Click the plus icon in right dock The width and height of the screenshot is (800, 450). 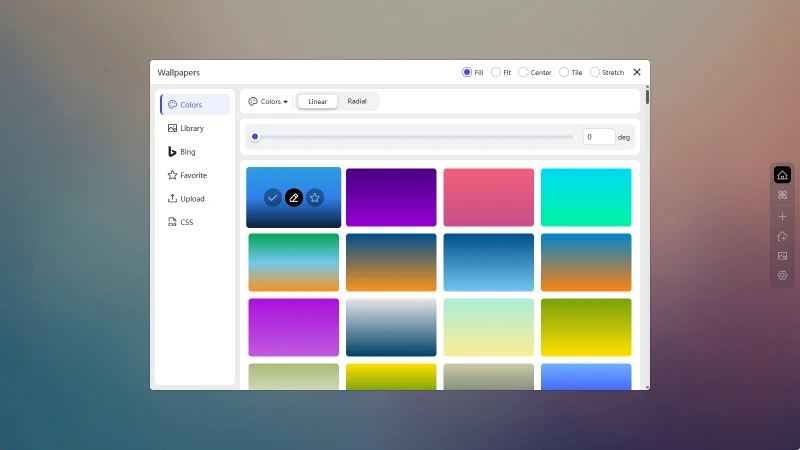pos(782,217)
